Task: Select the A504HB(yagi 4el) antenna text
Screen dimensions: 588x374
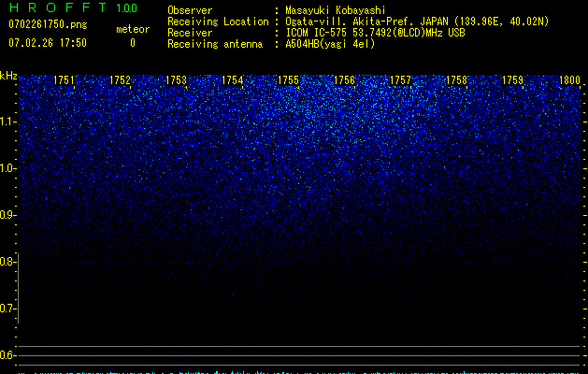Action: pos(330,44)
